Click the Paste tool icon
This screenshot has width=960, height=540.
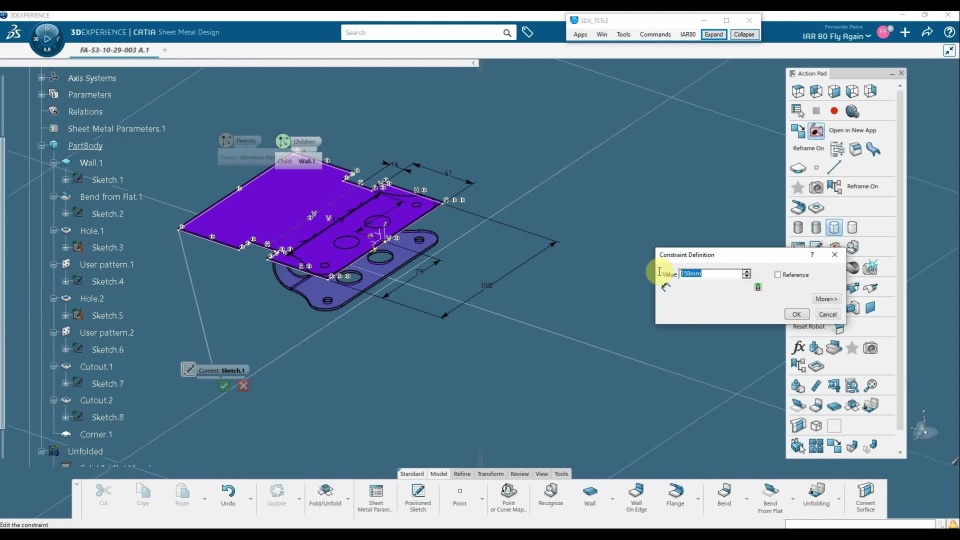click(x=182, y=494)
